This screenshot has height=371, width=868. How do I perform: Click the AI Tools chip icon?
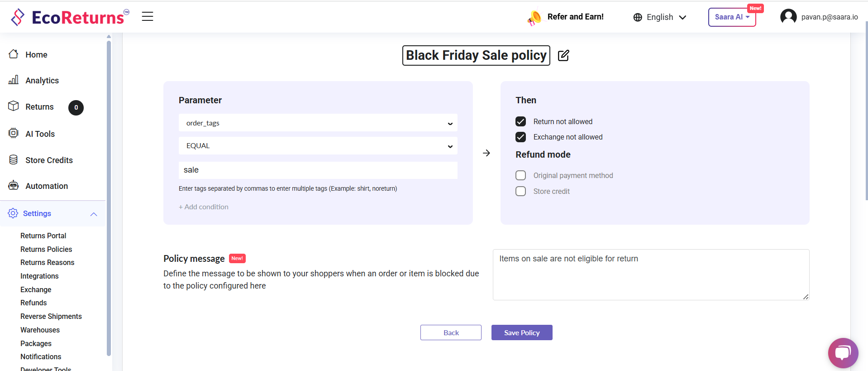click(x=14, y=133)
